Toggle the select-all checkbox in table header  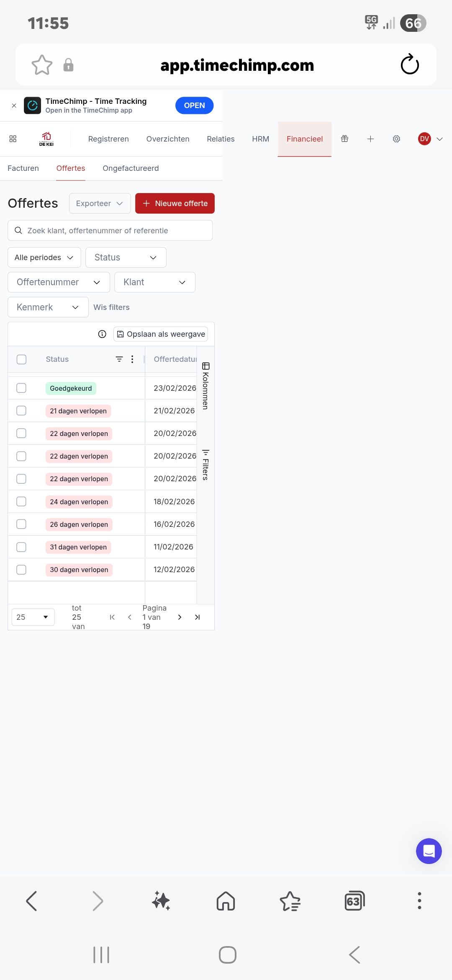point(21,359)
